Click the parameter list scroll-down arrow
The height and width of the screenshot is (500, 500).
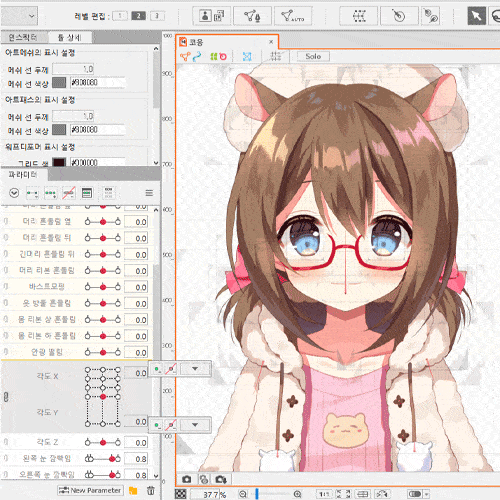(156, 475)
